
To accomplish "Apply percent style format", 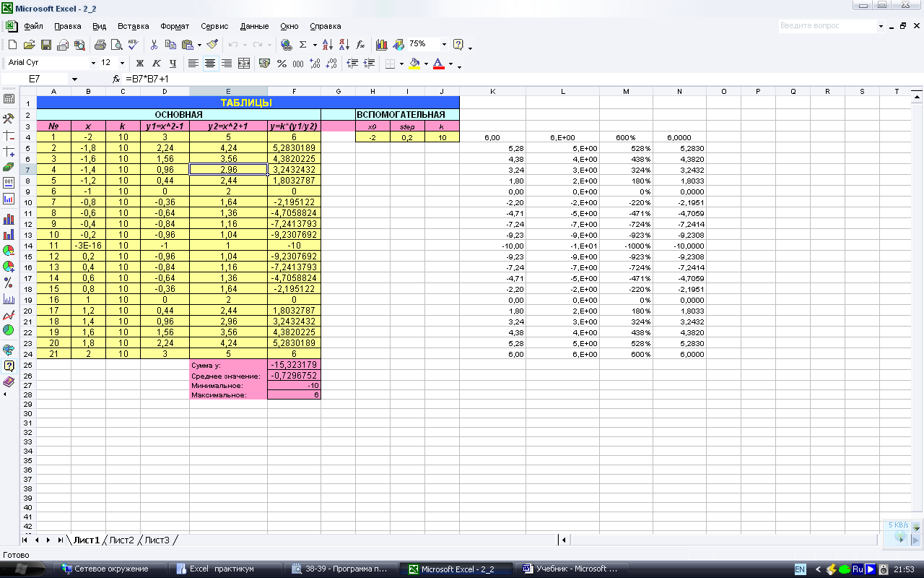I will pyautogui.click(x=282, y=64).
